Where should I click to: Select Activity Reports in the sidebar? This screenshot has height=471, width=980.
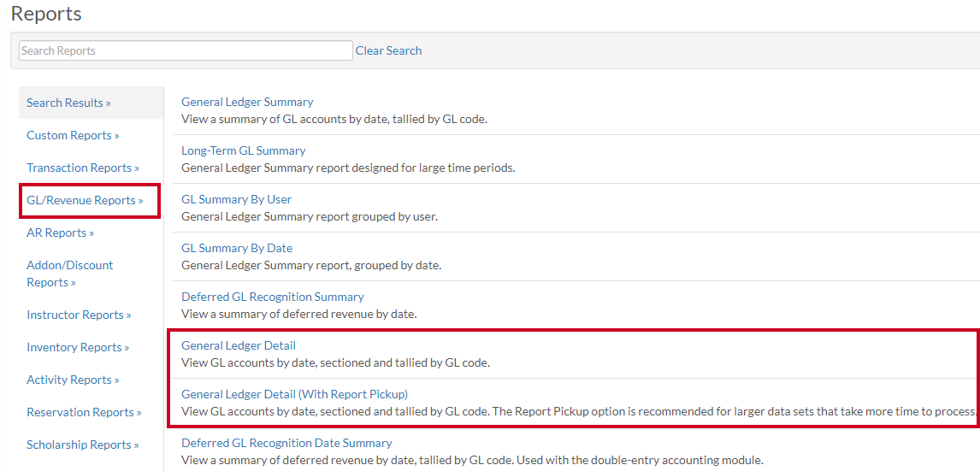pos(73,380)
